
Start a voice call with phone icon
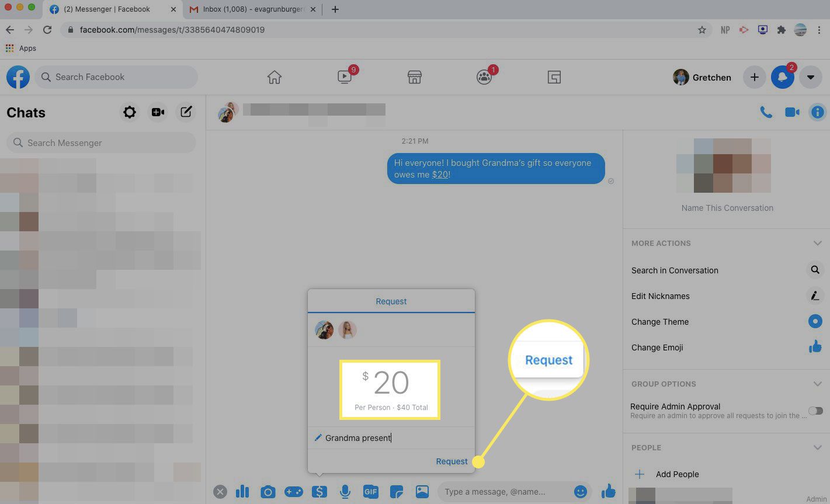pos(766,112)
